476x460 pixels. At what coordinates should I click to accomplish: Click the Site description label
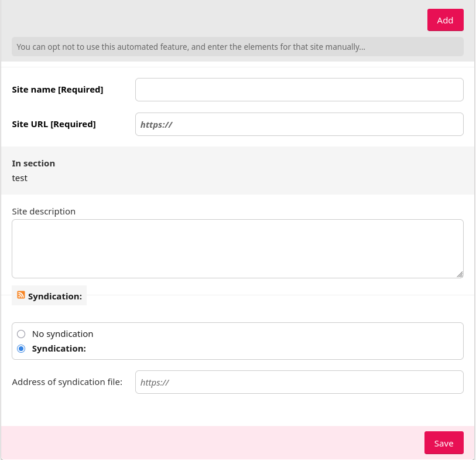(44, 212)
